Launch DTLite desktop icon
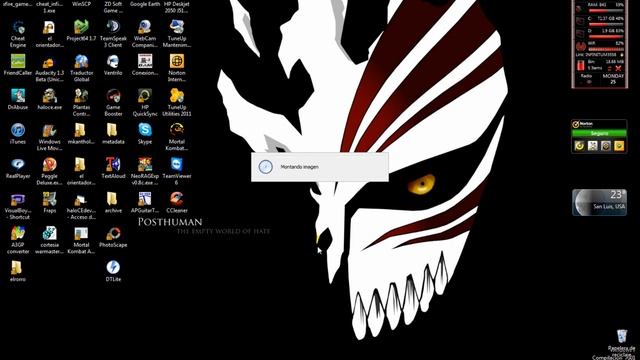The height and width of the screenshot is (360, 640). [113, 271]
